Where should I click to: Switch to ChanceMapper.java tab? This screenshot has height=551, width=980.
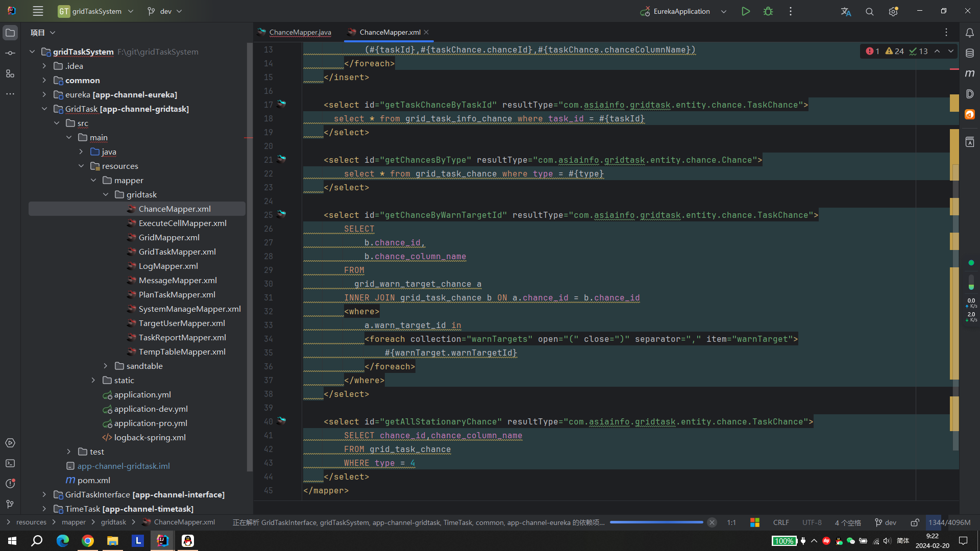[x=295, y=32]
